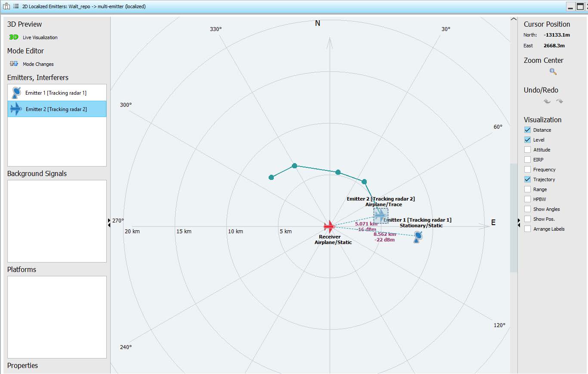Collapse the right panel using the splitter arrows
The height and width of the screenshot is (374, 588).
pos(519,223)
